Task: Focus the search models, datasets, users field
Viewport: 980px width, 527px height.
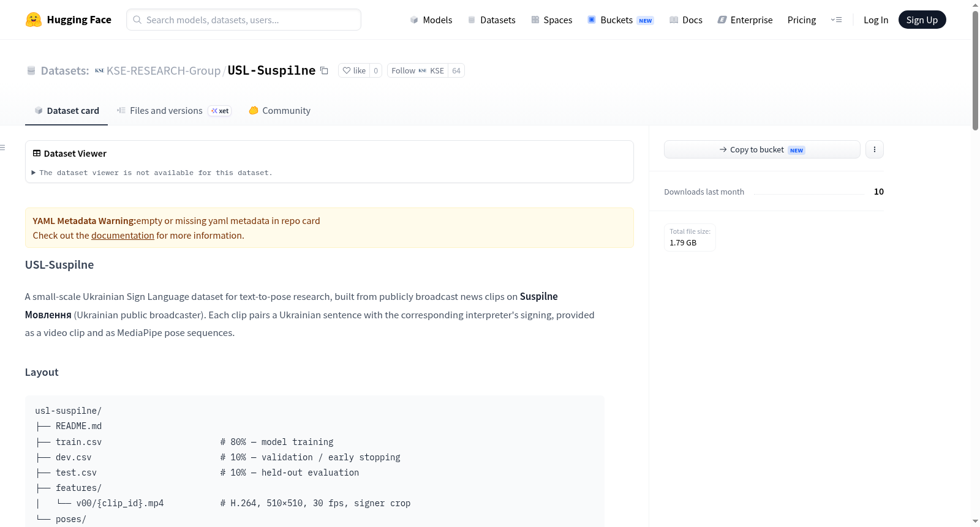Action: [244, 20]
